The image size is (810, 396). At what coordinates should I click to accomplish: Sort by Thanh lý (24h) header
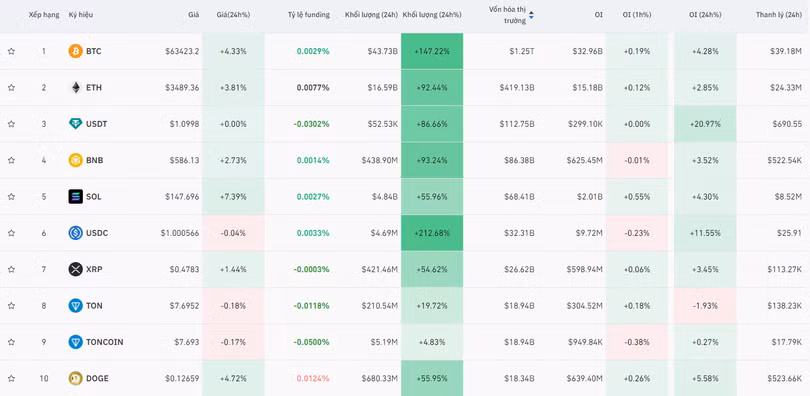[x=778, y=15]
